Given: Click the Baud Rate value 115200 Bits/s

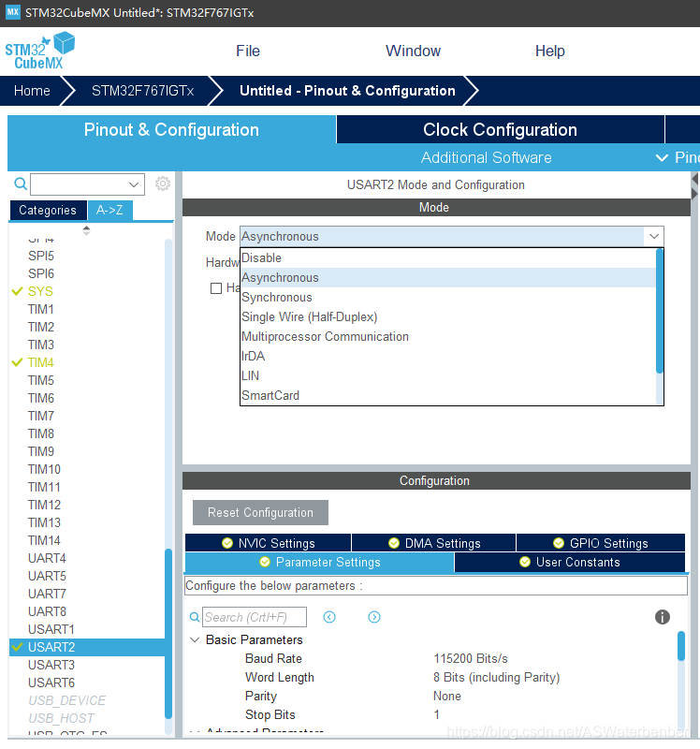Looking at the screenshot, I should click(x=471, y=658).
